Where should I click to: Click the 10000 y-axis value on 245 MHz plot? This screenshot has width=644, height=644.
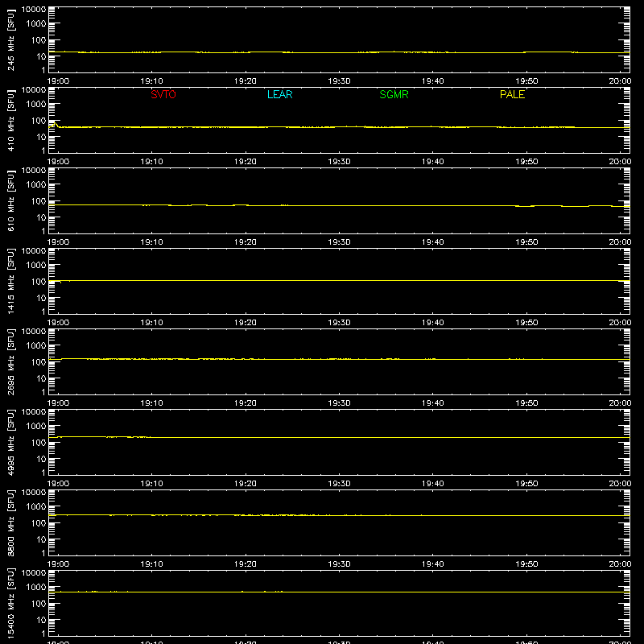point(34,10)
